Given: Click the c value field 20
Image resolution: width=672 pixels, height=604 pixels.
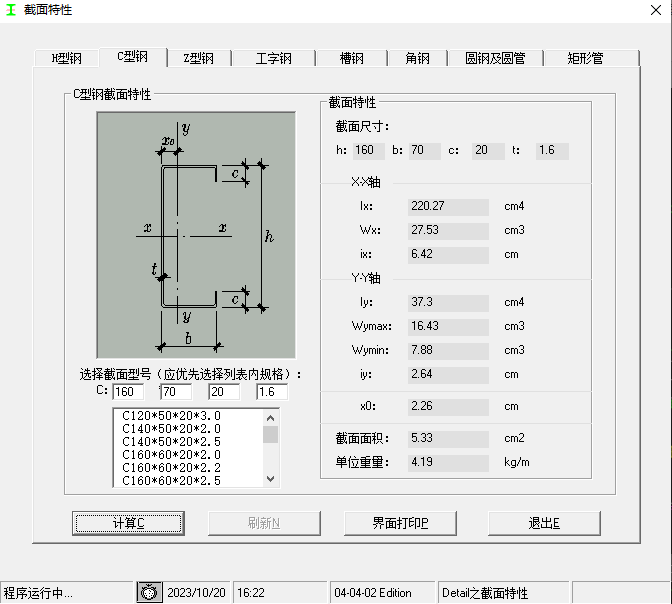Looking at the screenshot, I should pos(488,151).
